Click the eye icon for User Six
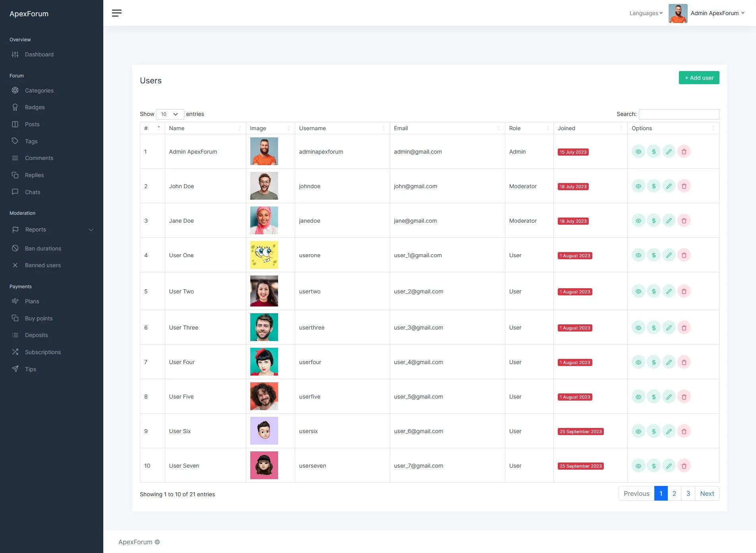The width and height of the screenshot is (756, 553). [638, 431]
